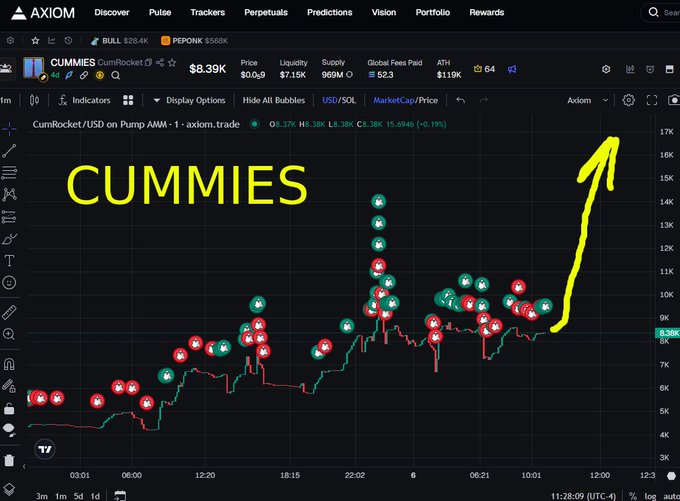Viewport: 680px width, 501px height.
Task: Toggle auto scale
Action: coord(671,496)
